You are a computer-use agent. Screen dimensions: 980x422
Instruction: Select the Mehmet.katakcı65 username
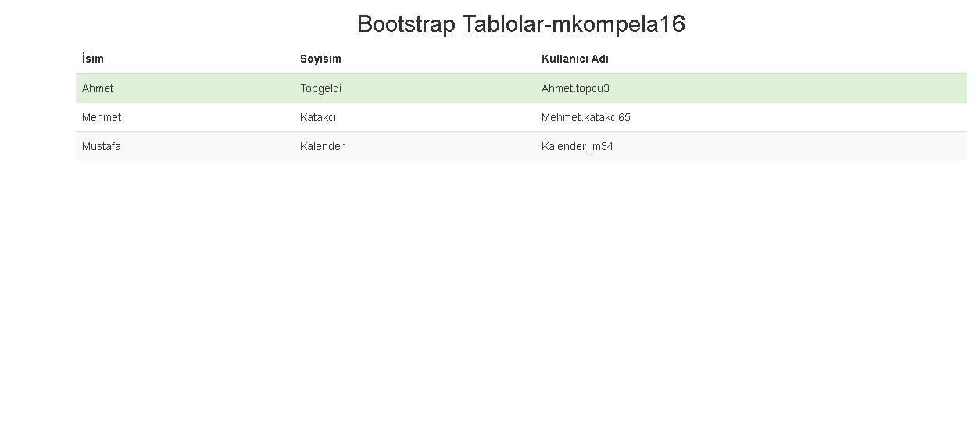pyautogui.click(x=586, y=117)
